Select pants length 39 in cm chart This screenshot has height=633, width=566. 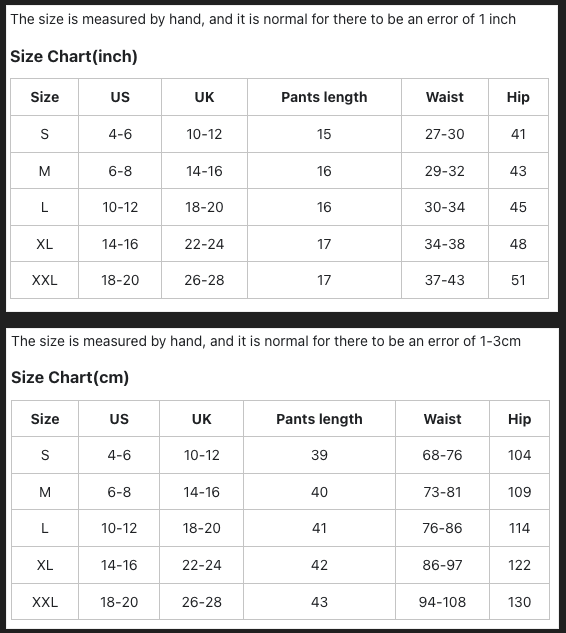319,455
